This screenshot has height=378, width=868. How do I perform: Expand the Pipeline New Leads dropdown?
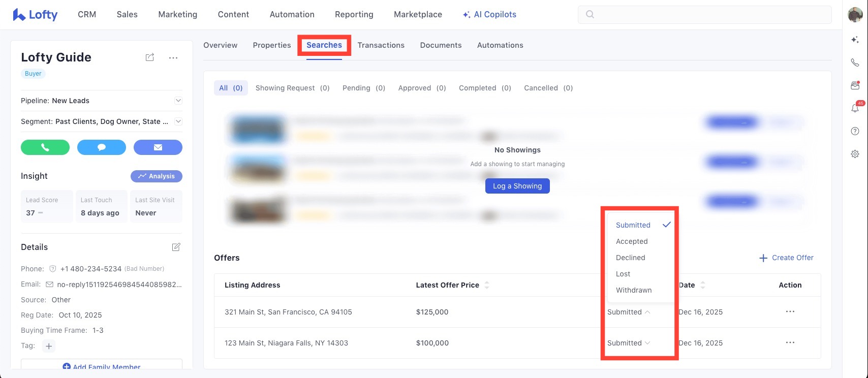tap(178, 101)
